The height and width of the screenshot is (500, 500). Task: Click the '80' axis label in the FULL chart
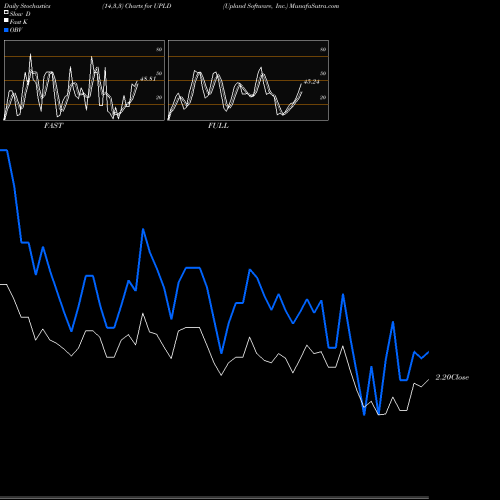[x=323, y=49]
